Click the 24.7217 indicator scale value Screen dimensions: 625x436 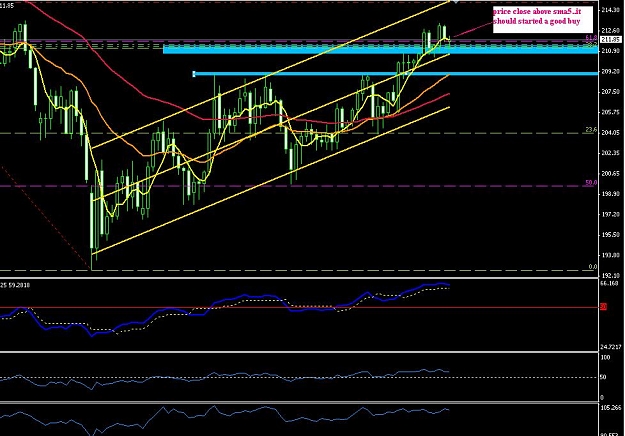(x=610, y=348)
